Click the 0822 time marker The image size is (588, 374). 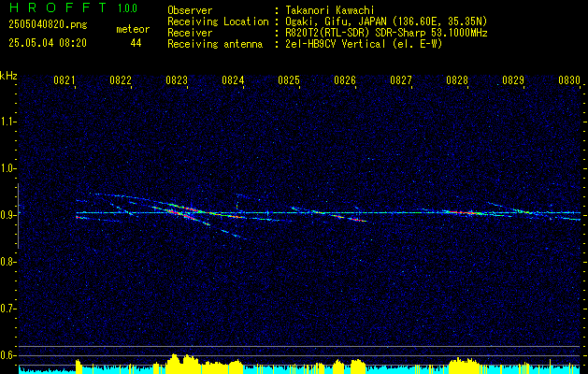[x=121, y=79]
